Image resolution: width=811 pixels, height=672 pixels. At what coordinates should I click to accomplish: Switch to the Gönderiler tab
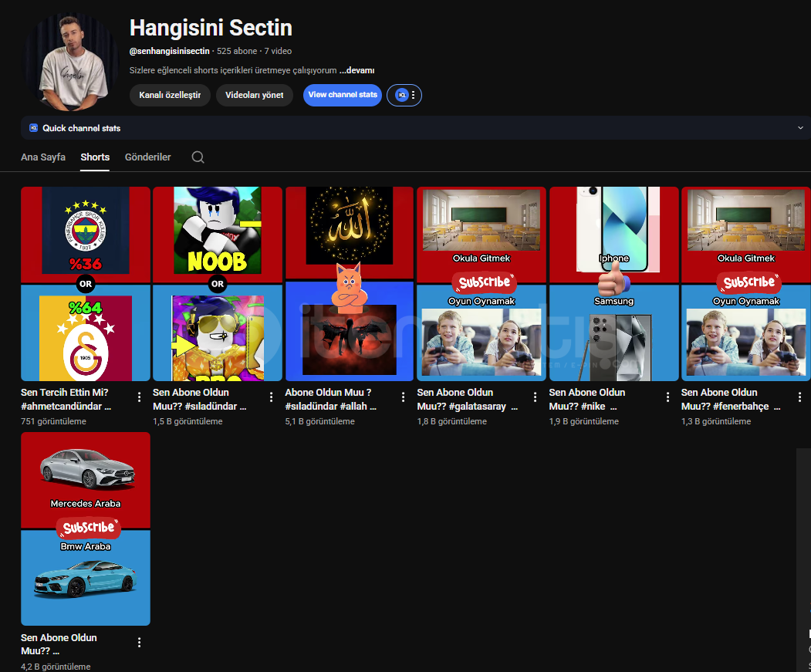147,157
